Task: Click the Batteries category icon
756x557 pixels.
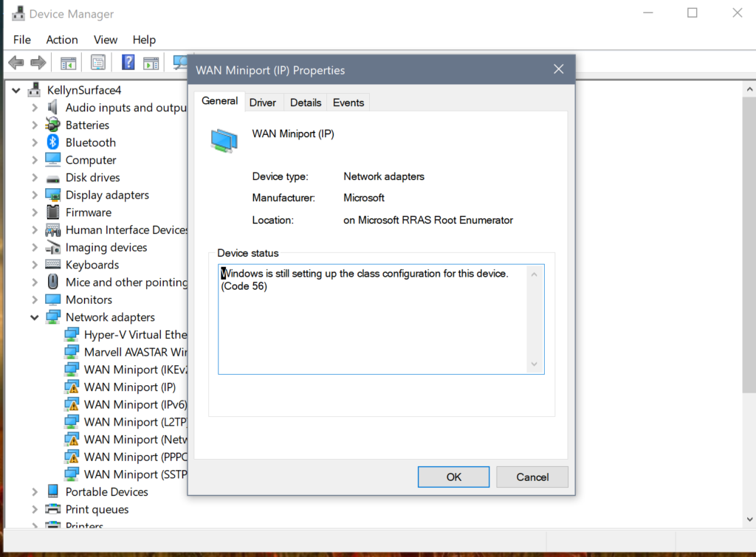Action: click(x=52, y=125)
